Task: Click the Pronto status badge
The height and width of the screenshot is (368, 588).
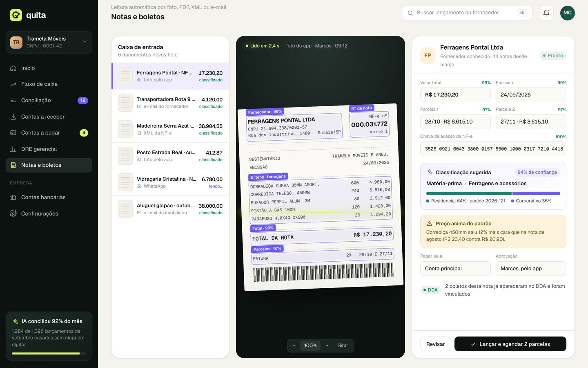Action: point(553,56)
